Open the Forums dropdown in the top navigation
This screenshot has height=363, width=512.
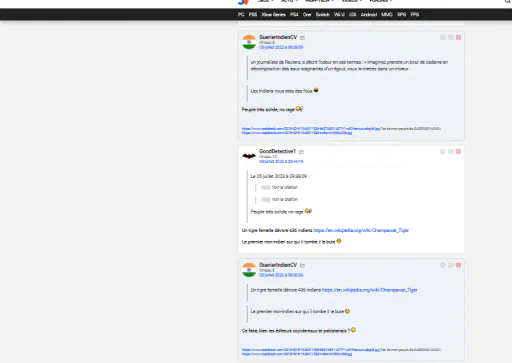381,1
